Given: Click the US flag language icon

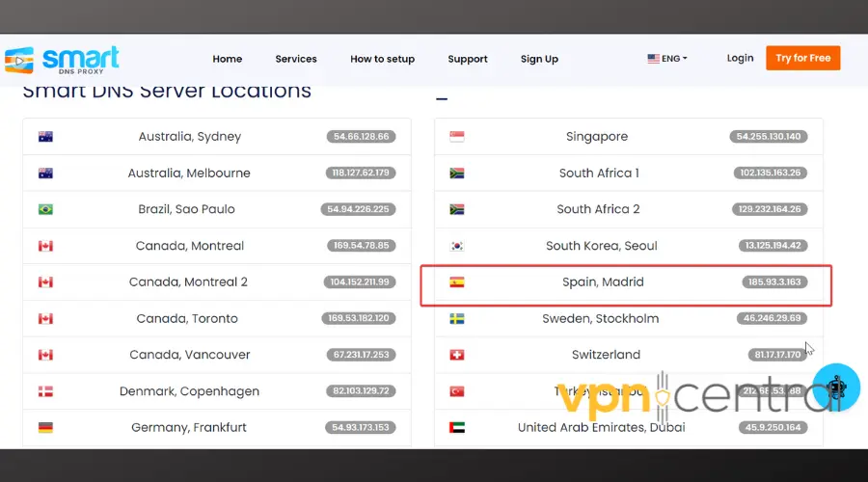Looking at the screenshot, I should pos(653,58).
